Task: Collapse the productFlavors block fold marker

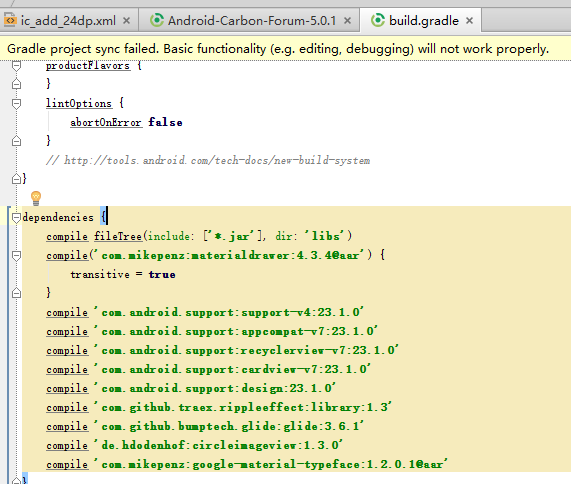Action: click(16, 66)
